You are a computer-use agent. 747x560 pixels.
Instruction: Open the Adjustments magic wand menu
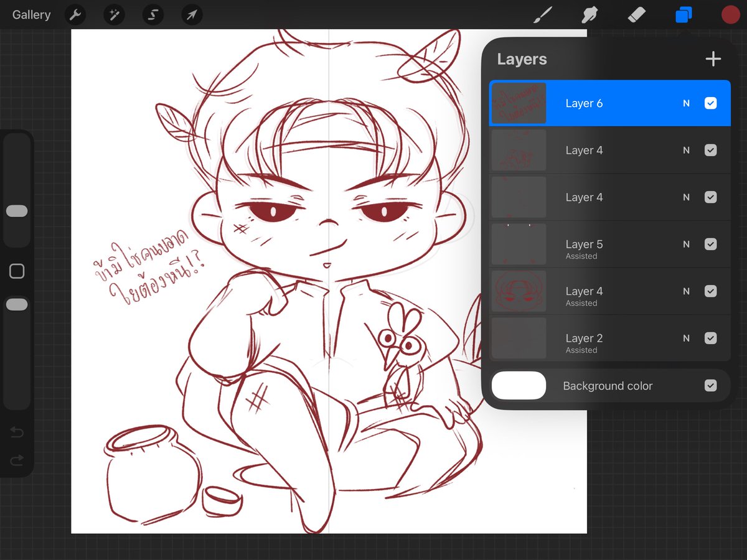[114, 15]
